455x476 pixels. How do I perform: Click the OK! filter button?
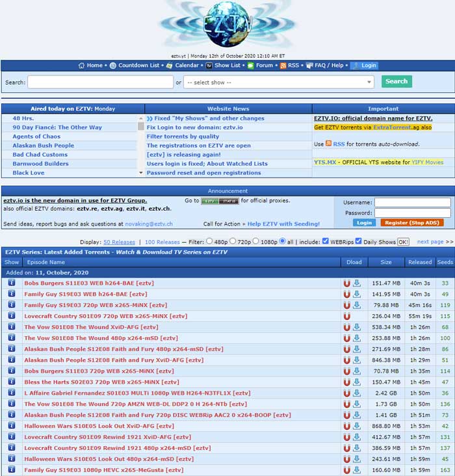coord(403,242)
